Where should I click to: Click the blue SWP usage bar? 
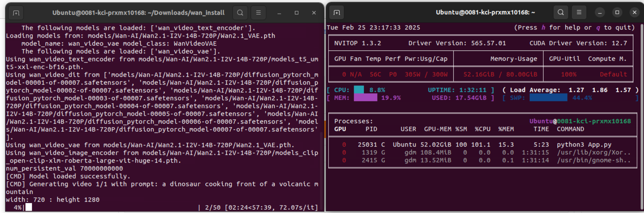[x=548, y=98]
